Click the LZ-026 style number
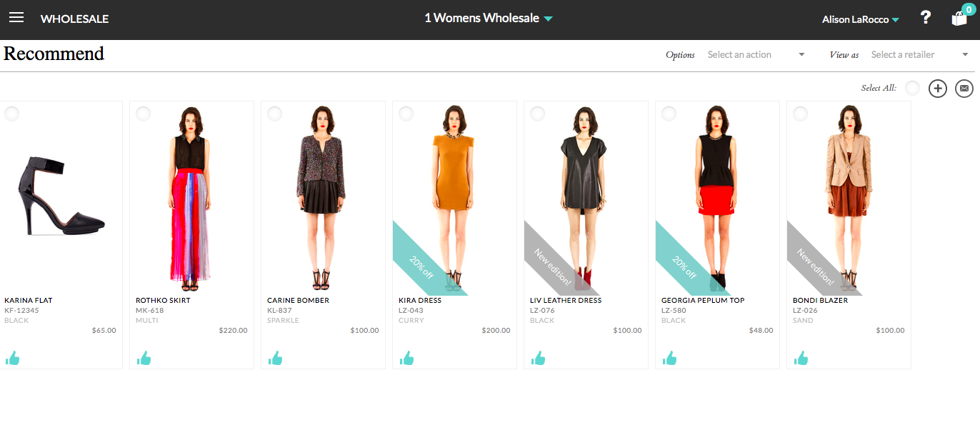This screenshot has height=445, width=980. tap(806, 310)
